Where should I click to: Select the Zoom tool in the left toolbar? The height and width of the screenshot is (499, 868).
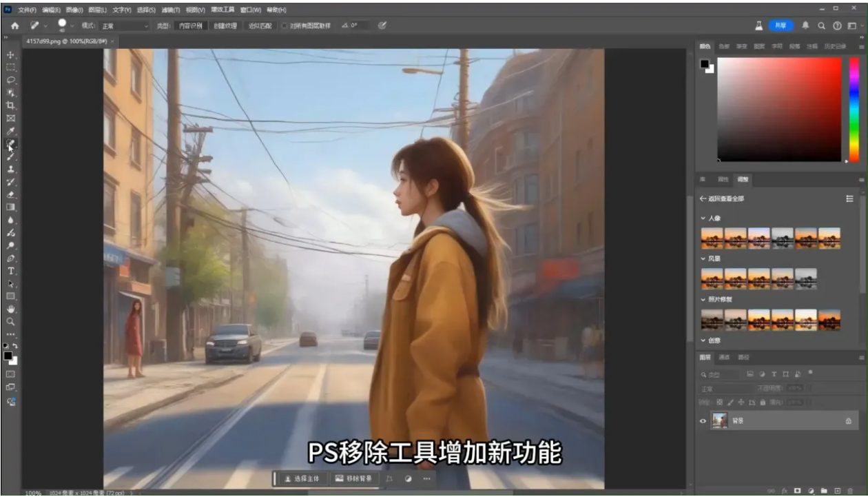point(10,321)
